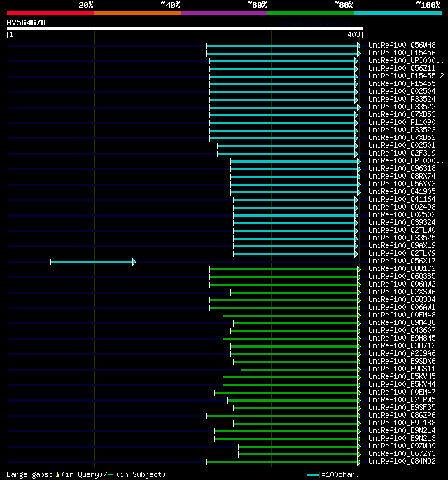Select UniRef100_Q02501 hit name

click(x=402, y=146)
